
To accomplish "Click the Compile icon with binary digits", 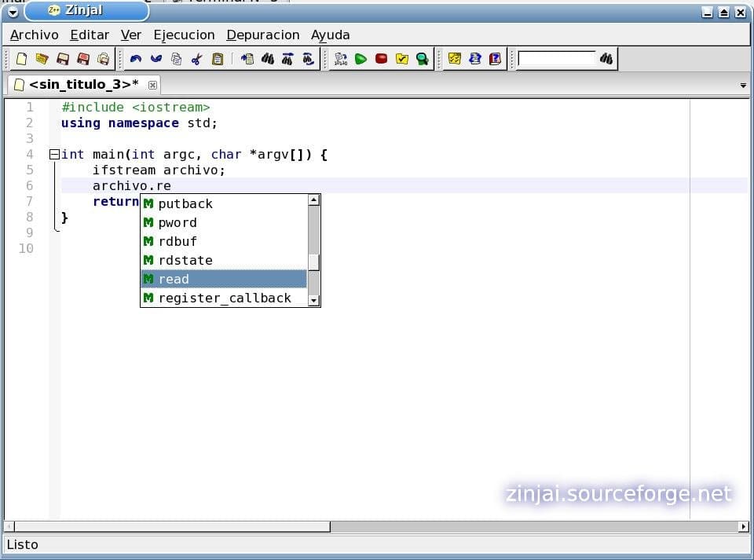I will 340,59.
